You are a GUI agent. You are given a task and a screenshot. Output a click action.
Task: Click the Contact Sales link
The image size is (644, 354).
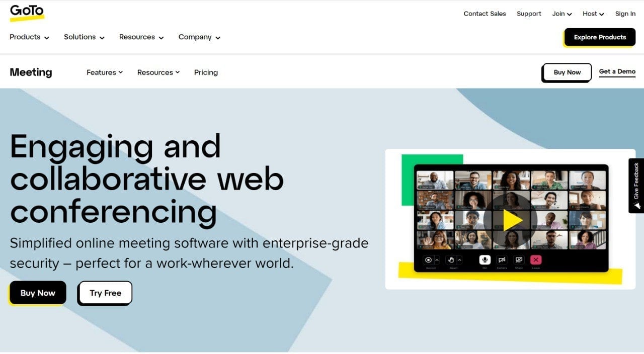485,14
